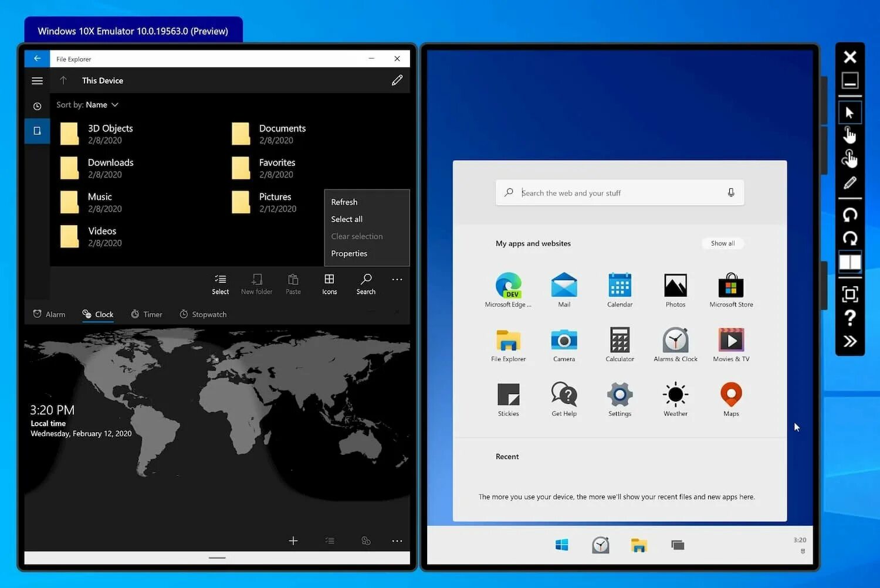This screenshot has height=588, width=880.
Task: Expand the Sort by Name dropdown
Action: click(87, 105)
